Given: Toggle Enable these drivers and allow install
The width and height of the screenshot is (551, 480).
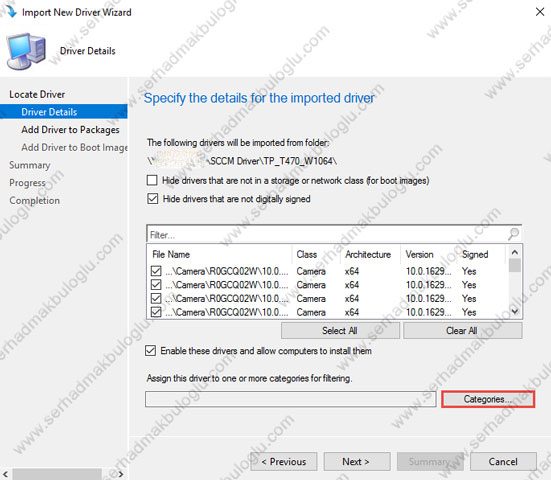Looking at the screenshot, I should click(x=150, y=350).
